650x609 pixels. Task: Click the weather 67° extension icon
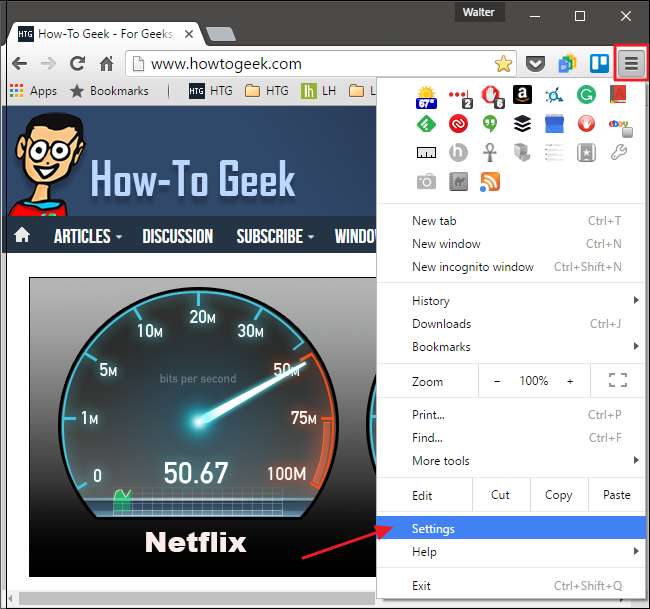[x=426, y=98]
